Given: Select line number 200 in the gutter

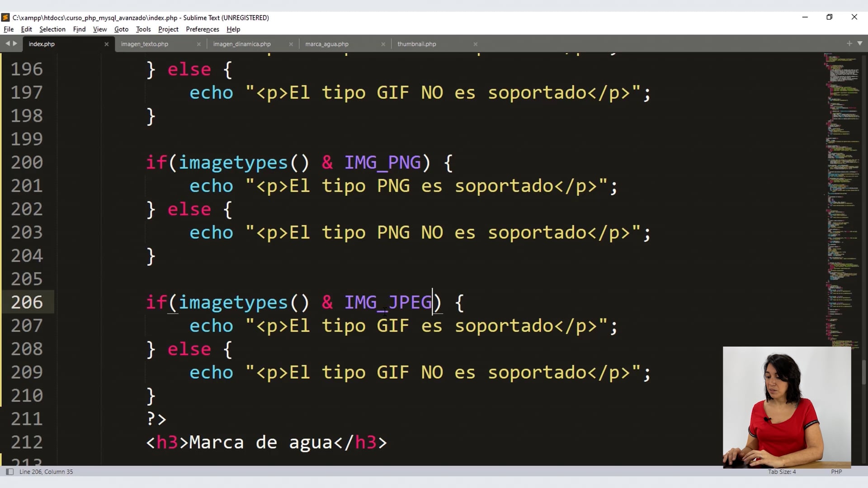Looking at the screenshot, I should coord(26,162).
